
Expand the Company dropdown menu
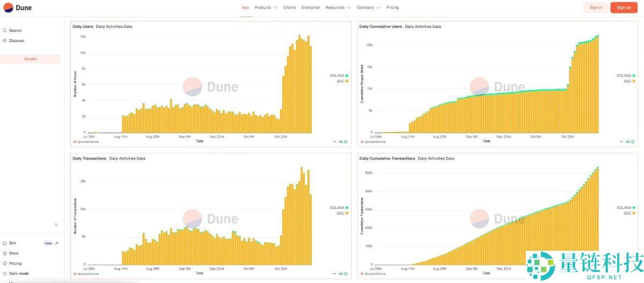click(x=368, y=8)
